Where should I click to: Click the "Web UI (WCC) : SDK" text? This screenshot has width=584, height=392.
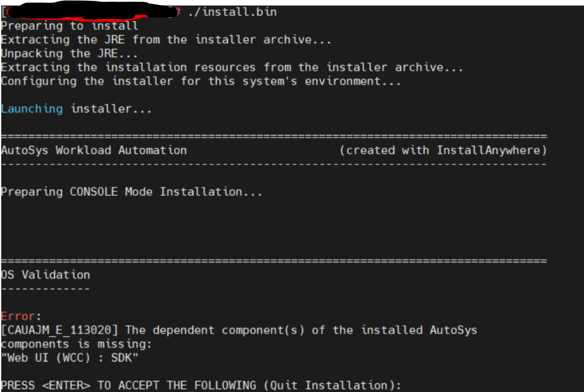click(x=70, y=358)
